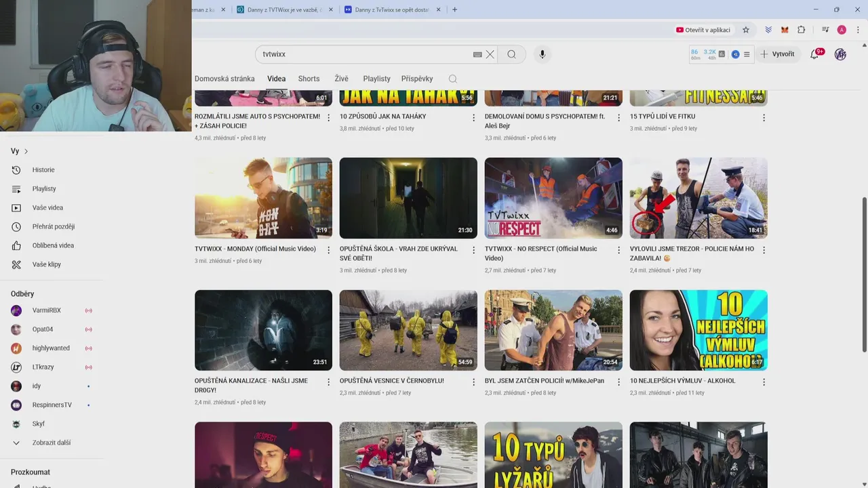Click into the tvtwixx search field

(366, 54)
